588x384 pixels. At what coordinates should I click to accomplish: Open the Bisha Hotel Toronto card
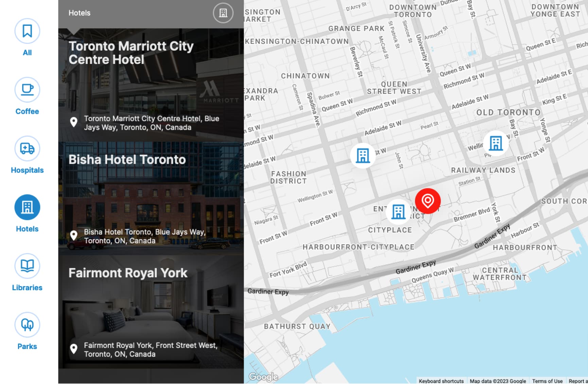(151, 198)
